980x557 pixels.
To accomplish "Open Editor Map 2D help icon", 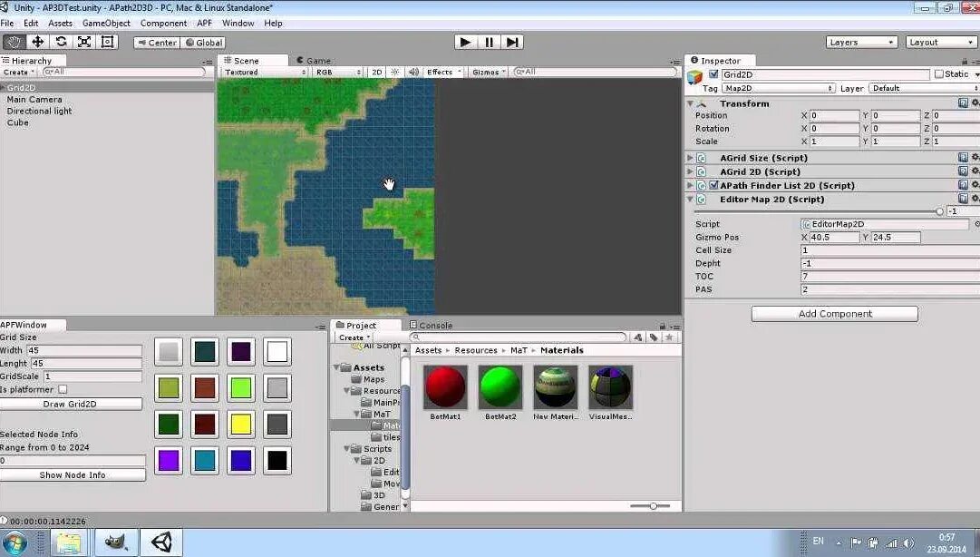I will coord(963,199).
